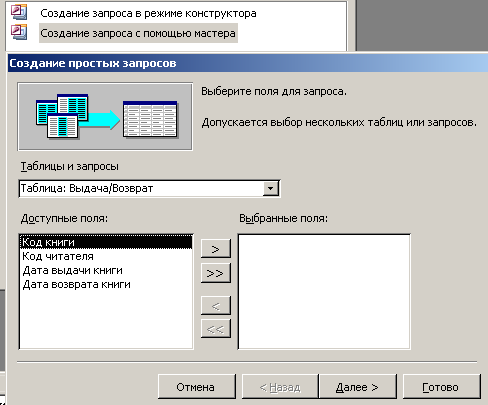
Task: Select the 'Код книги' field
Action: pos(106,242)
